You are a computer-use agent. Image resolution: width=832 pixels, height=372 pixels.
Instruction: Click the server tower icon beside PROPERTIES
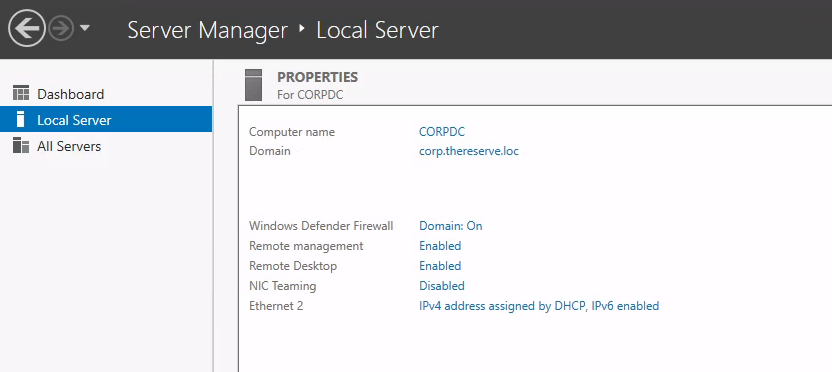(254, 85)
